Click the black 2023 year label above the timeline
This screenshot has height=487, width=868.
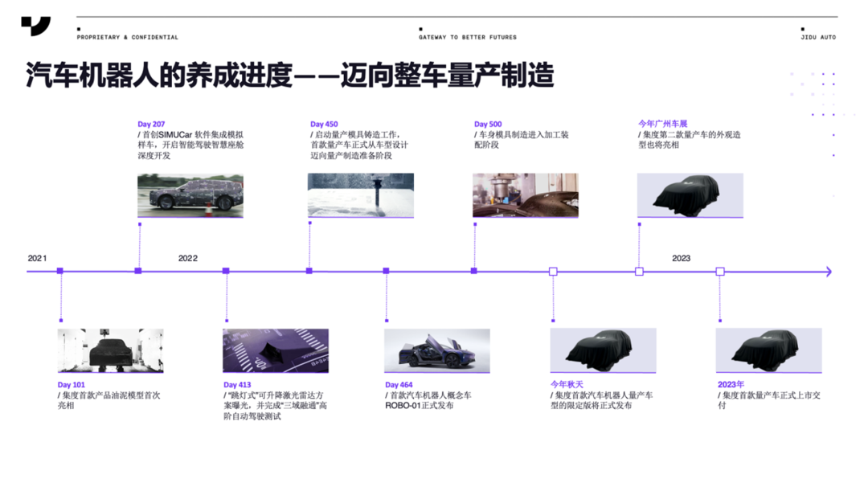(x=681, y=259)
